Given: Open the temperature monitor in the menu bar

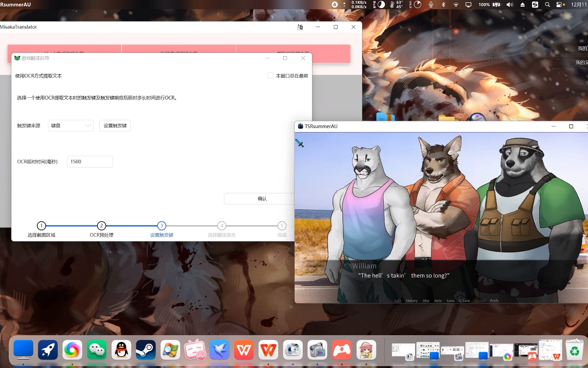Looking at the screenshot, I should (x=397, y=4).
